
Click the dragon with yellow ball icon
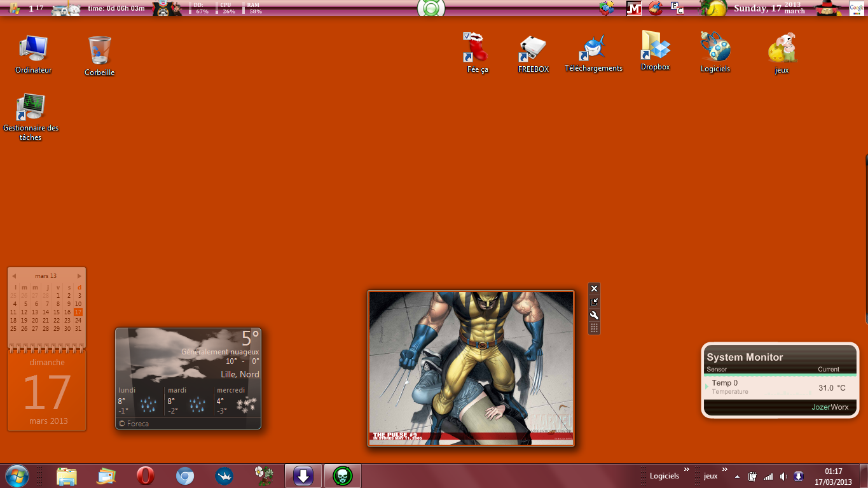713,8
